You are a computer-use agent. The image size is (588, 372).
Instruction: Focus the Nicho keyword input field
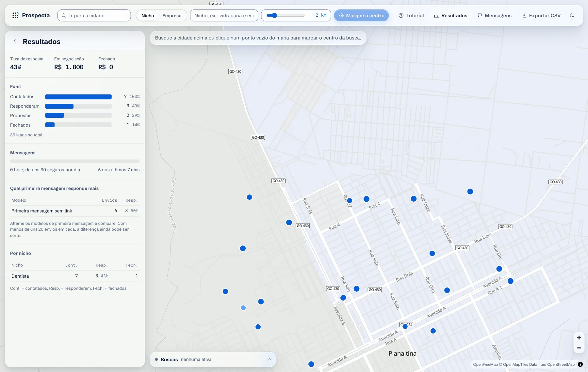coord(224,15)
